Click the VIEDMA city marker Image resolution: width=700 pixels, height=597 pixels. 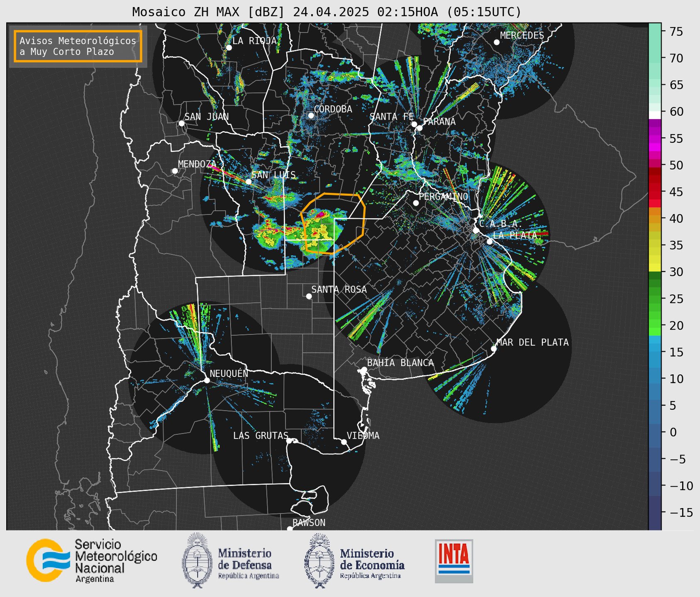[x=344, y=442]
